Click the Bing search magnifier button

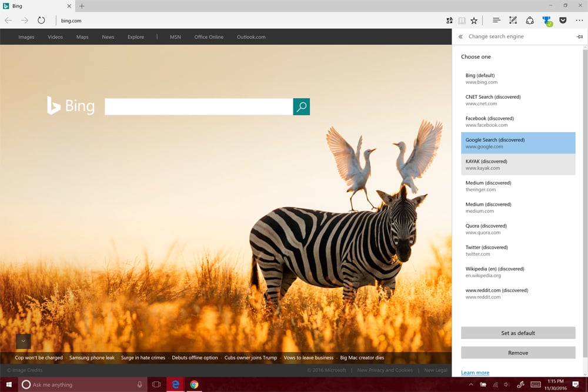302,107
